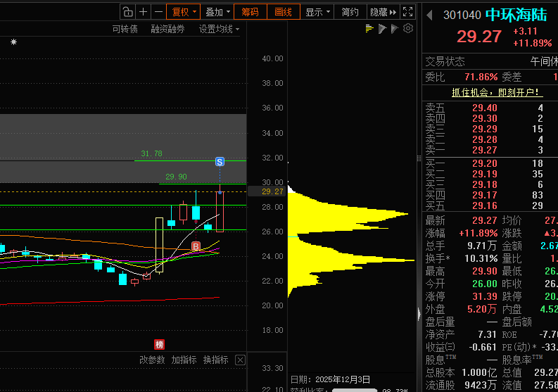The height and width of the screenshot is (392, 558).
Task: Toggle 简约 simple view mode
Action: [350, 12]
